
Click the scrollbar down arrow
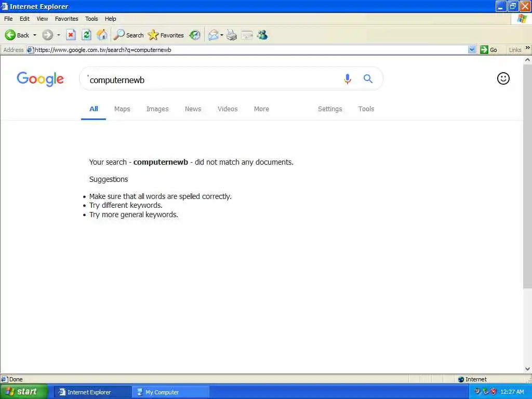(527, 369)
